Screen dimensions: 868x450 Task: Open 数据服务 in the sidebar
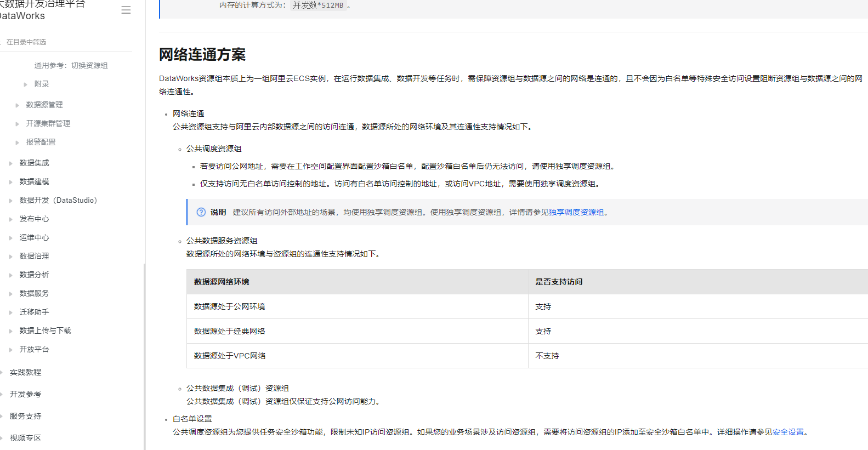34,293
